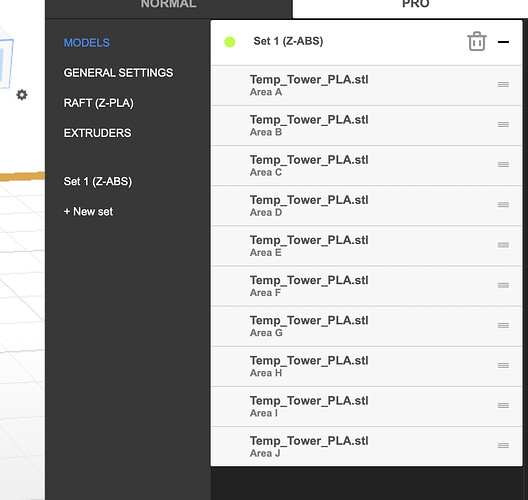The width and height of the screenshot is (528, 500).
Task: Click the drag handle for Area I
Action: click(x=503, y=405)
